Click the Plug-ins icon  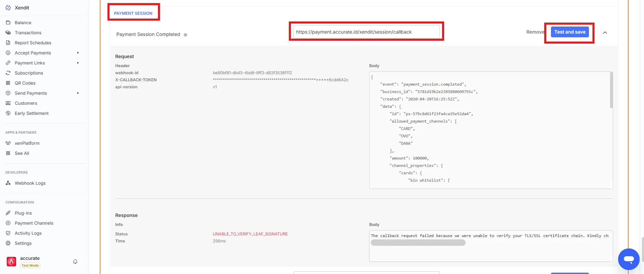click(x=8, y=213)
